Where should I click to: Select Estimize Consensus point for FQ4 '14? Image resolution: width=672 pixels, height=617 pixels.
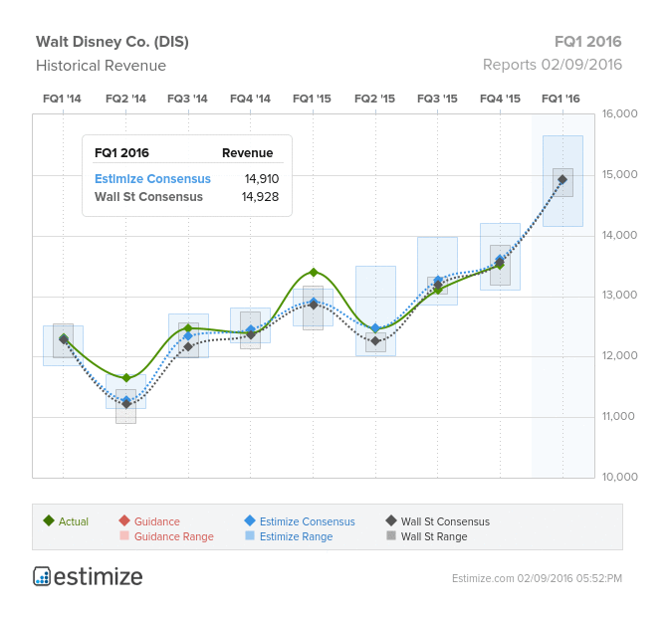coord(251,329)
